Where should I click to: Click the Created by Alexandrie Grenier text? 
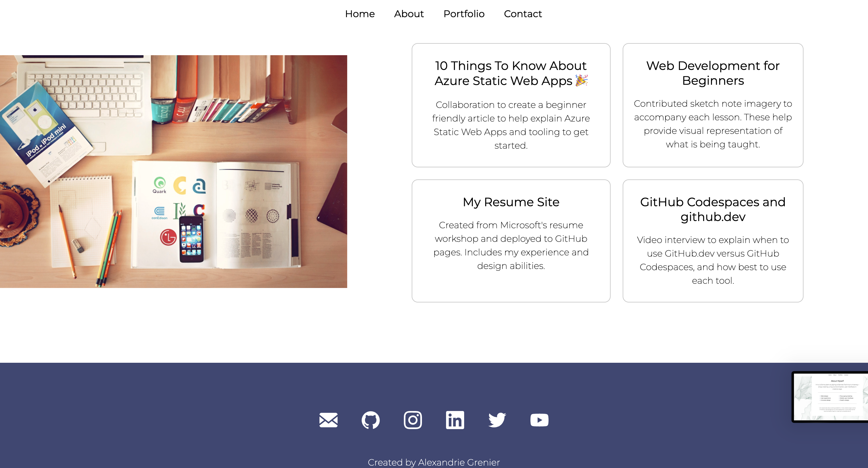click(434, 462)
